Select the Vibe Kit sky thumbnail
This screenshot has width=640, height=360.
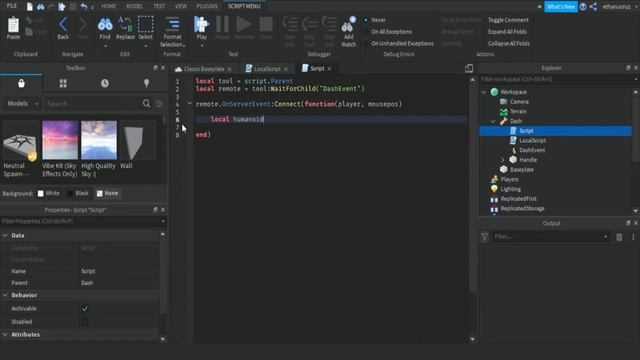click(60, 140)
